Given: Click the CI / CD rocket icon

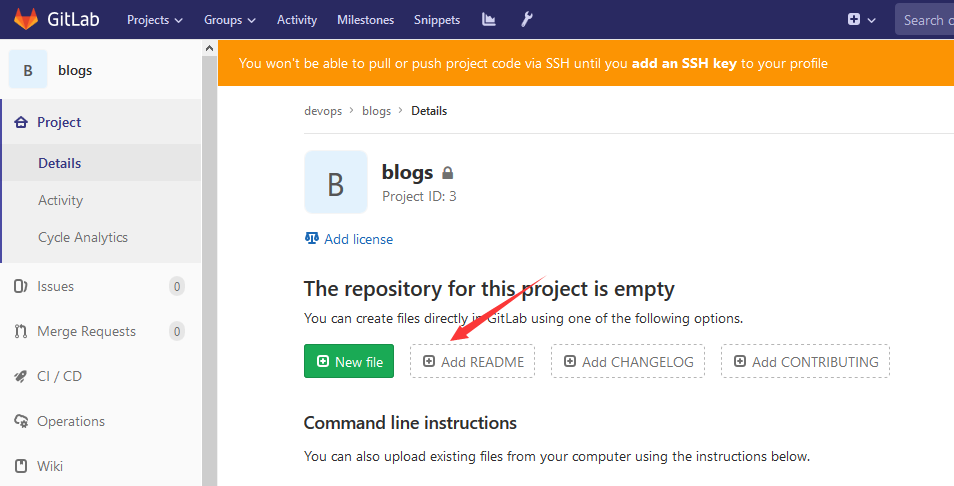Looking at the screenshot, I should [20, 377].
